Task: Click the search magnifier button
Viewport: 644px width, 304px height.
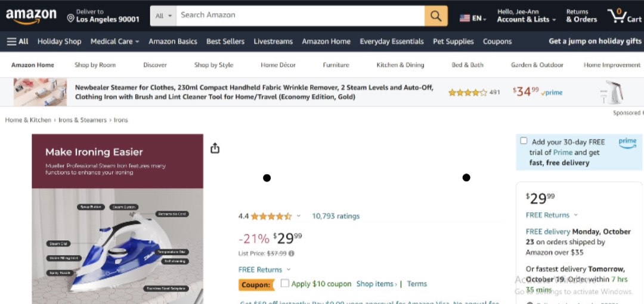Action: pyautogui.click(x=436, y=15)
